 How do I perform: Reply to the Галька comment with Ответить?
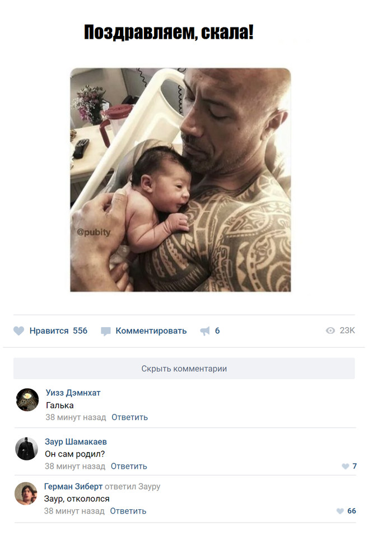pos(129,417)
